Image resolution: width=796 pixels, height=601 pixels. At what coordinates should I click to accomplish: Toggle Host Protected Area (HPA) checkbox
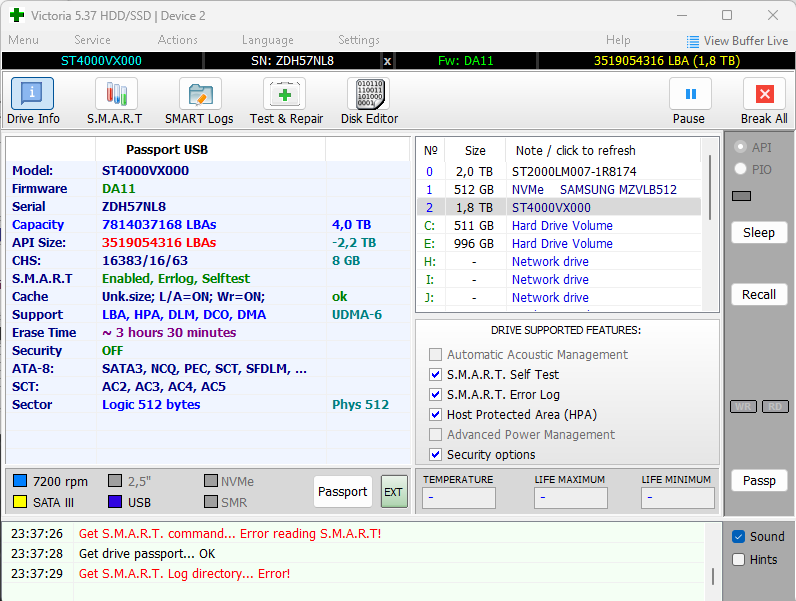click(x=435, y=415)
